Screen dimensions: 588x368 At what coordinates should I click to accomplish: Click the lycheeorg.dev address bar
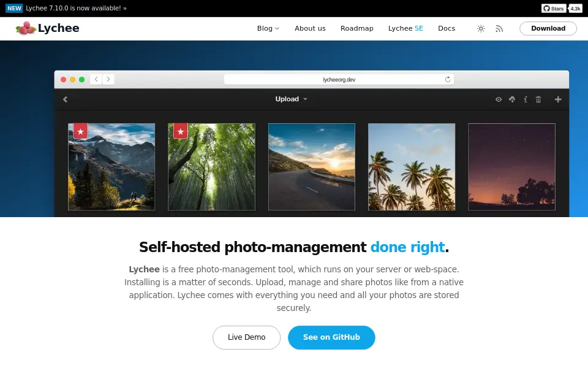pos(339,80)
